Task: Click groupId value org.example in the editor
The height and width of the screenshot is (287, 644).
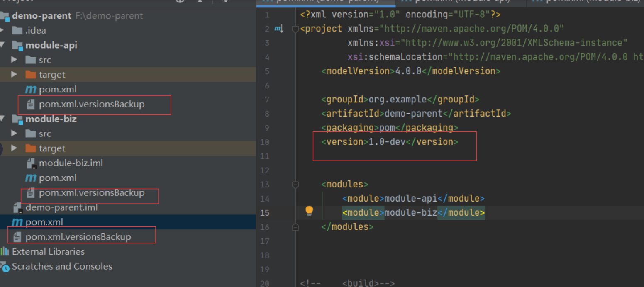Action: 398,100
